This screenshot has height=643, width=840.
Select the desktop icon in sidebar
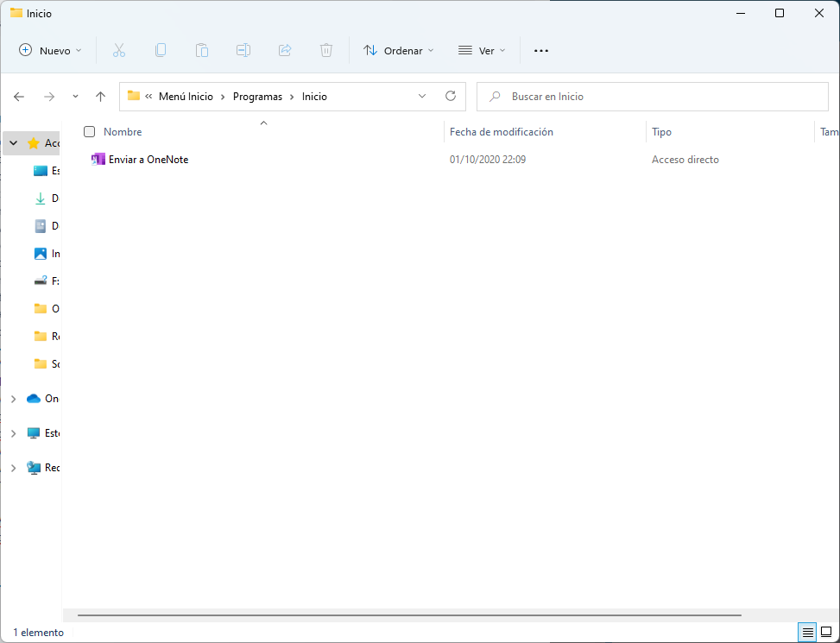pos(41,171)
